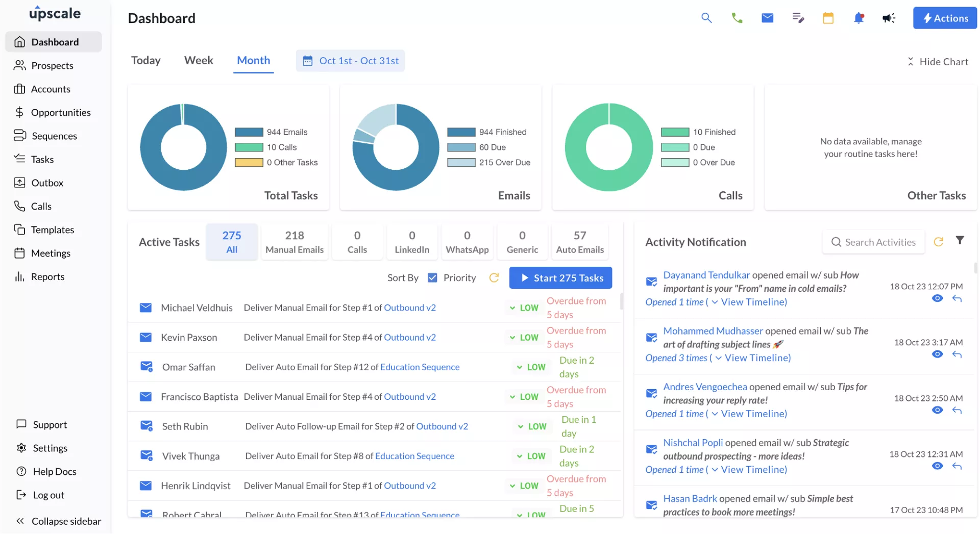Refresh the Activity Notification list
This screenshot has width=980, height=534.
(938, 242)
